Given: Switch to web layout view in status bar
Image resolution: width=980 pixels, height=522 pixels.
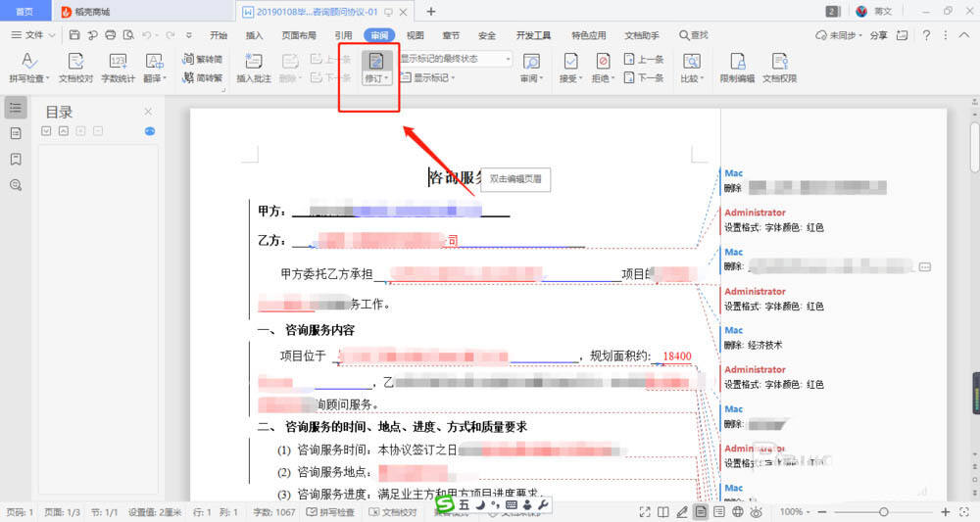Looking at the screenshot, I should click(x=738, y=512).
